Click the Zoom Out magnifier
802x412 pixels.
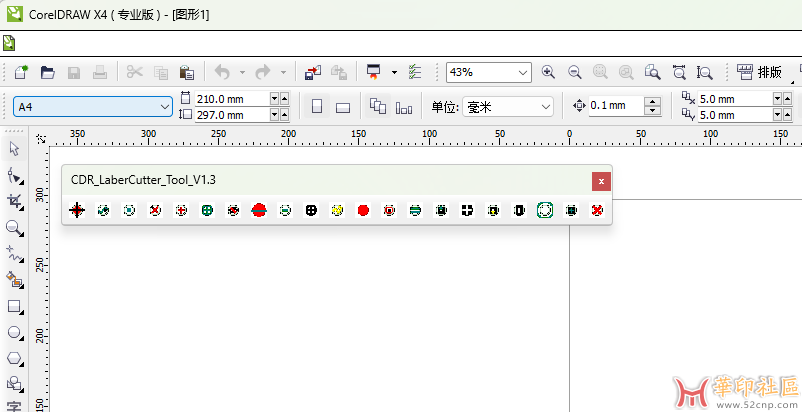pyautogui.click(x=575, y=73)
